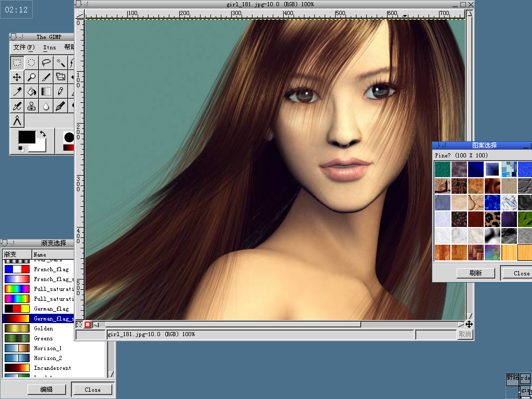Select the Color Picker eyedropper tool
Screen dimensions: 532x399
point(17,92)
